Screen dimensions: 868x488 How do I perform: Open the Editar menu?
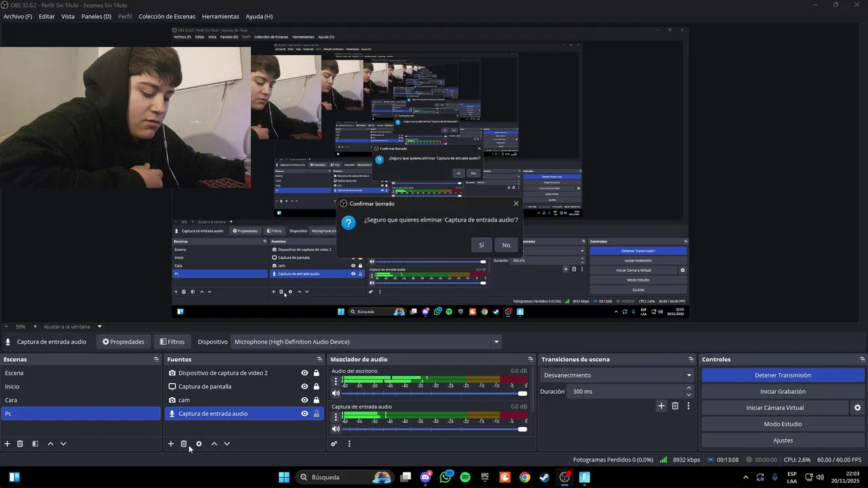(47, 16)
